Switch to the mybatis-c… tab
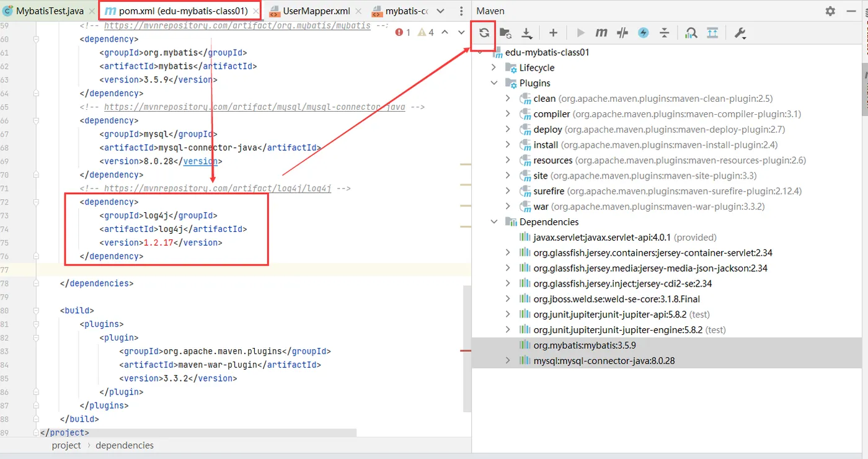868x459 pixels. point(399,11)
